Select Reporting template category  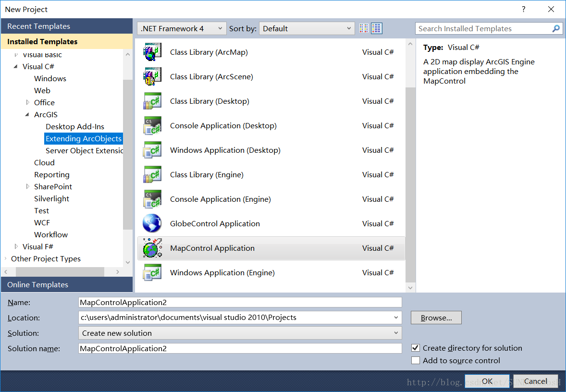pyautogui.click(x=51, y=174)
